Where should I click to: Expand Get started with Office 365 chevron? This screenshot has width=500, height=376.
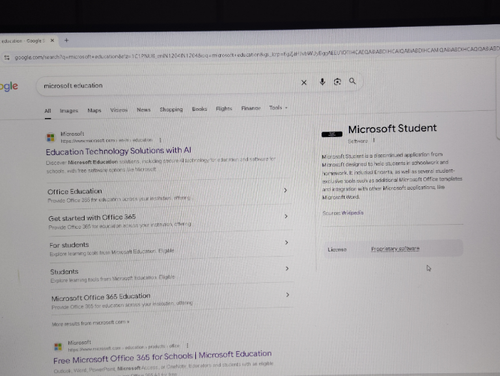pos(286,216)
